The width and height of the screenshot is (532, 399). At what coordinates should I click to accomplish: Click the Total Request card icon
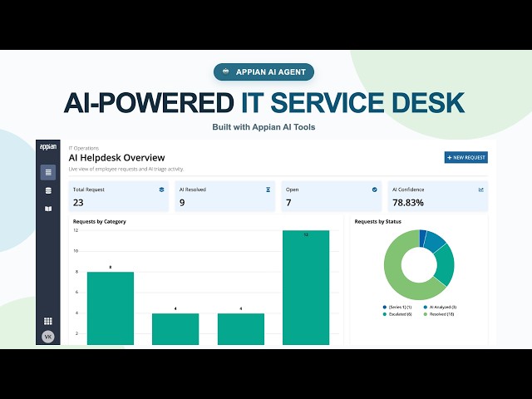161,190
